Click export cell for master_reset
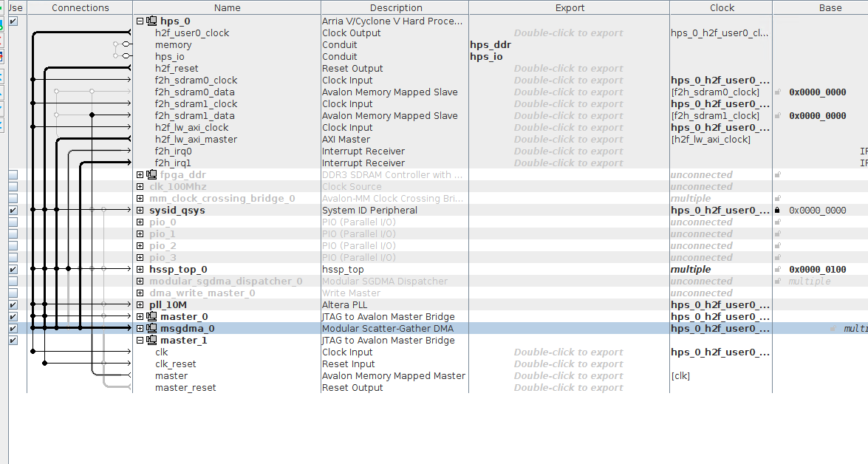The image size is (868, 464). tap(568, 388)
